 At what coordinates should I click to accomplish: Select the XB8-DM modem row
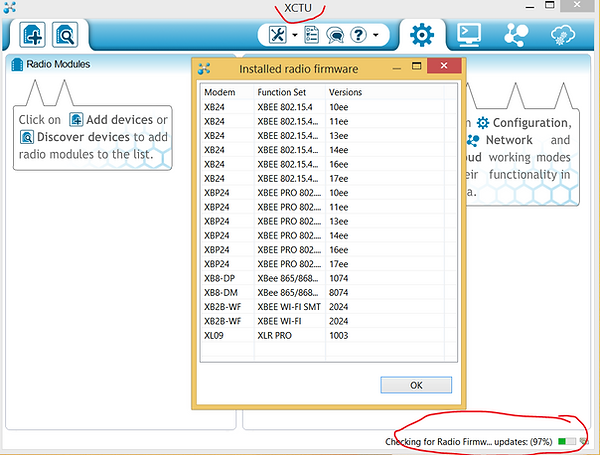(328, 292)
